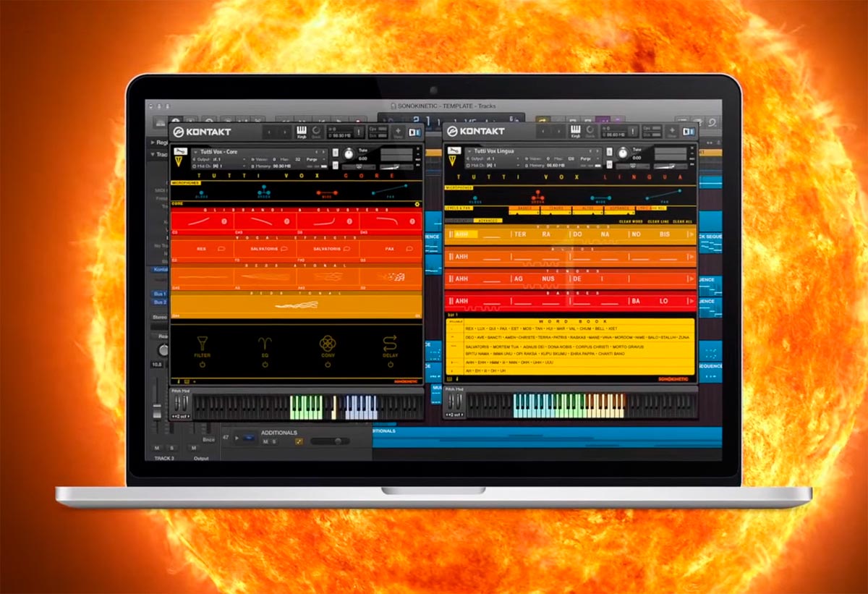Select the Microphones tab in Tutti Vox Core

click(185, 183)
